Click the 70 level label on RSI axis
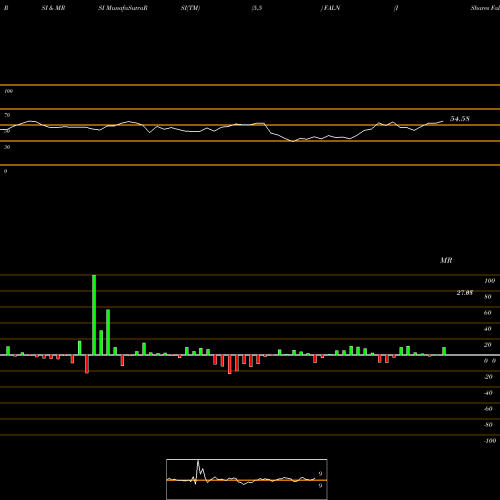The image size is (500, 500). click(7, 115)
